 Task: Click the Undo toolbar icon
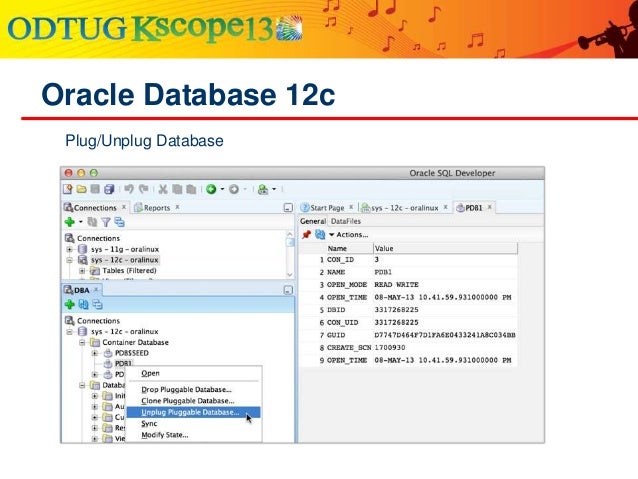[x=129, y=189]
